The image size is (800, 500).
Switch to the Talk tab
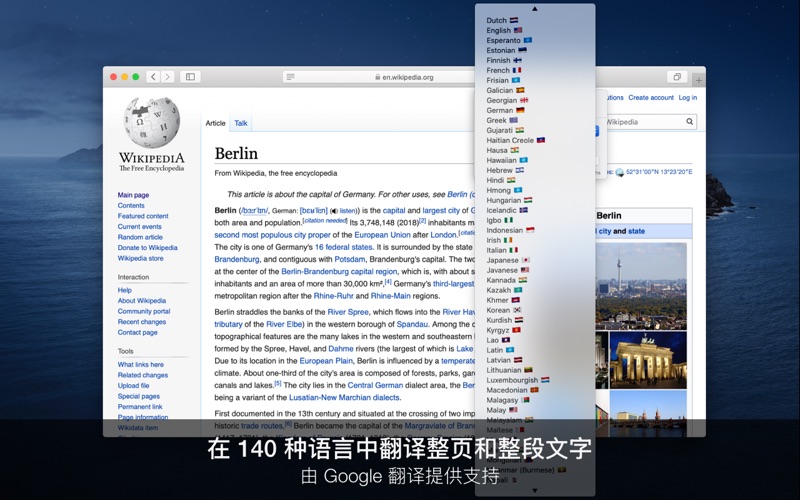pos(241,123)
